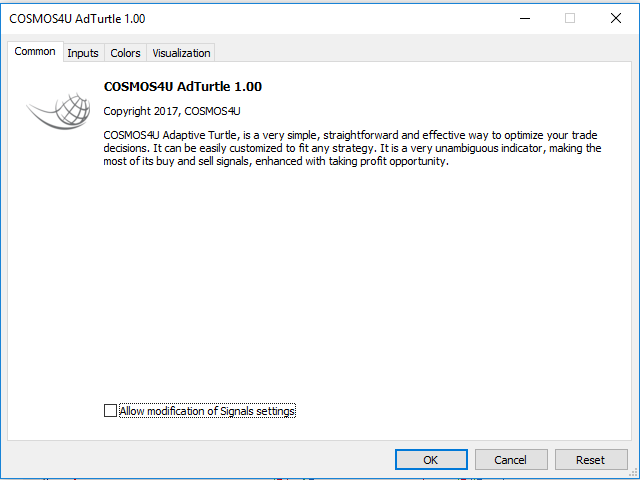The image size is (640, 480).
Task: Open the Inputs tab
Action: click(83, 53)
